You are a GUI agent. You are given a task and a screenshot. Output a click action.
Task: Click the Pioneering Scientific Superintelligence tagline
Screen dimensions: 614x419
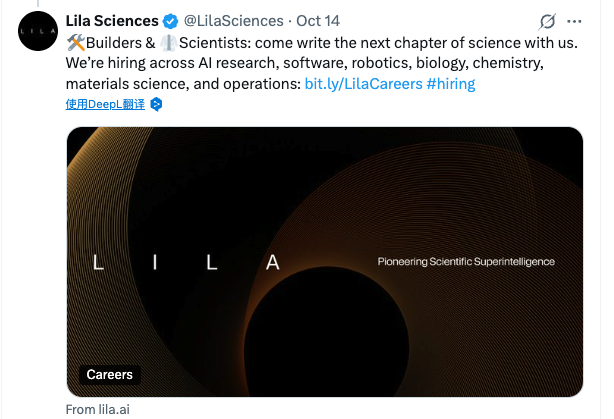[465, 262]
